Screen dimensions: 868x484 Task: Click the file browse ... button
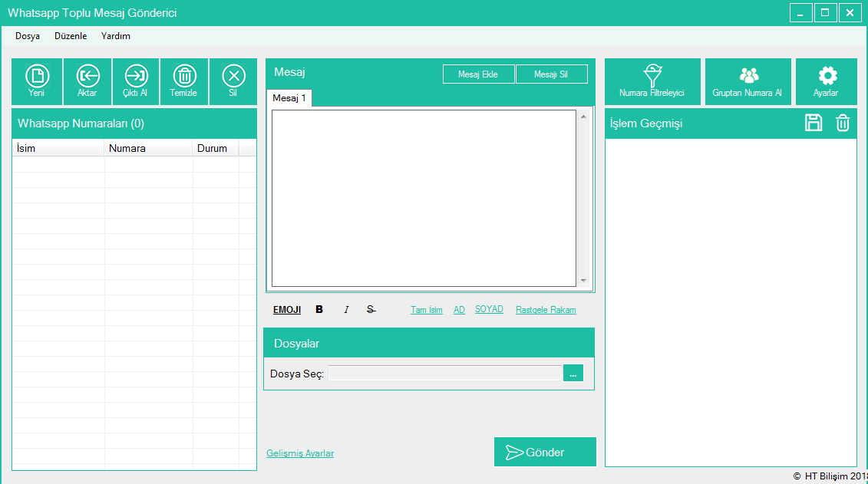[573, 374]
